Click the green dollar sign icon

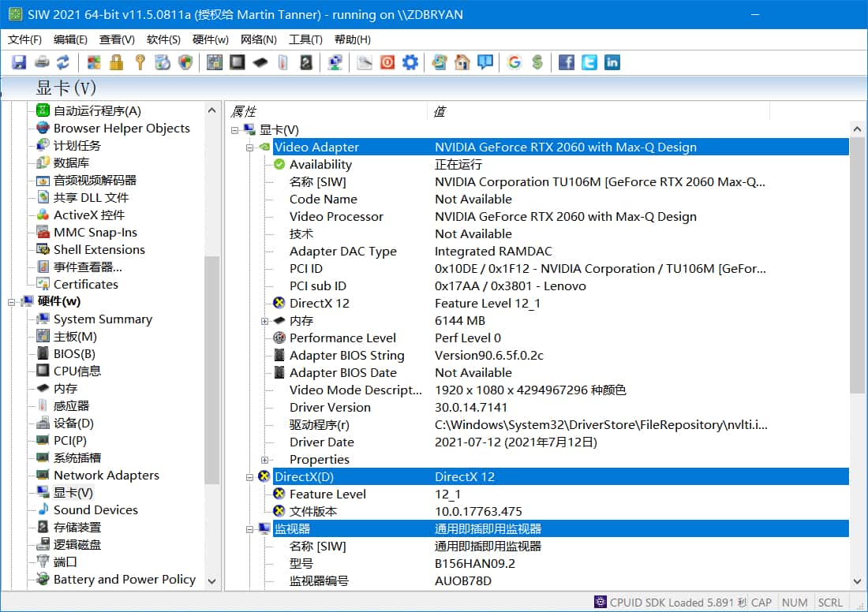tap(537, 62)
